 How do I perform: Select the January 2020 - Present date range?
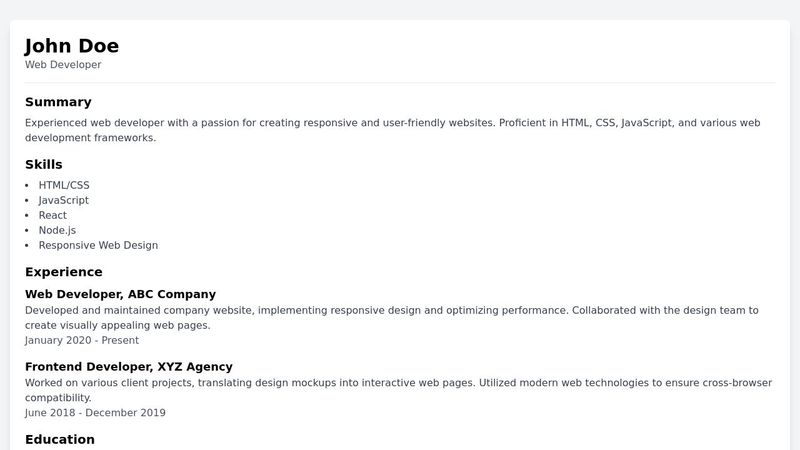[82, 340]
